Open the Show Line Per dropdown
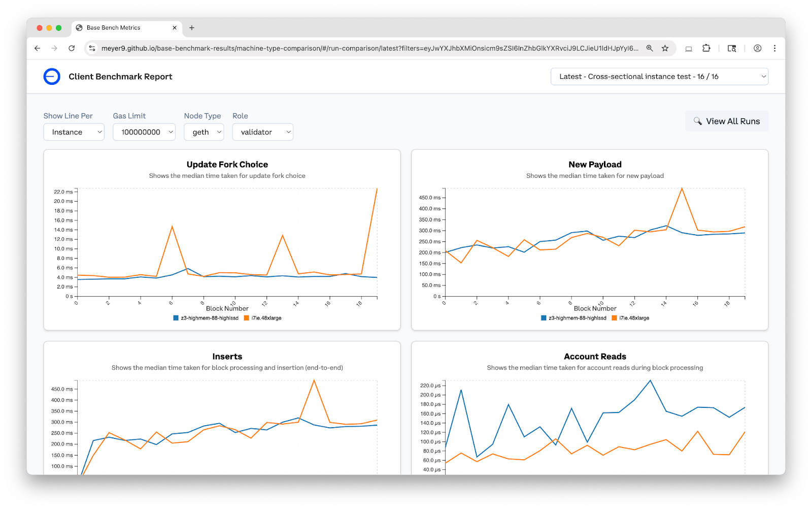 tap(74, 132)
